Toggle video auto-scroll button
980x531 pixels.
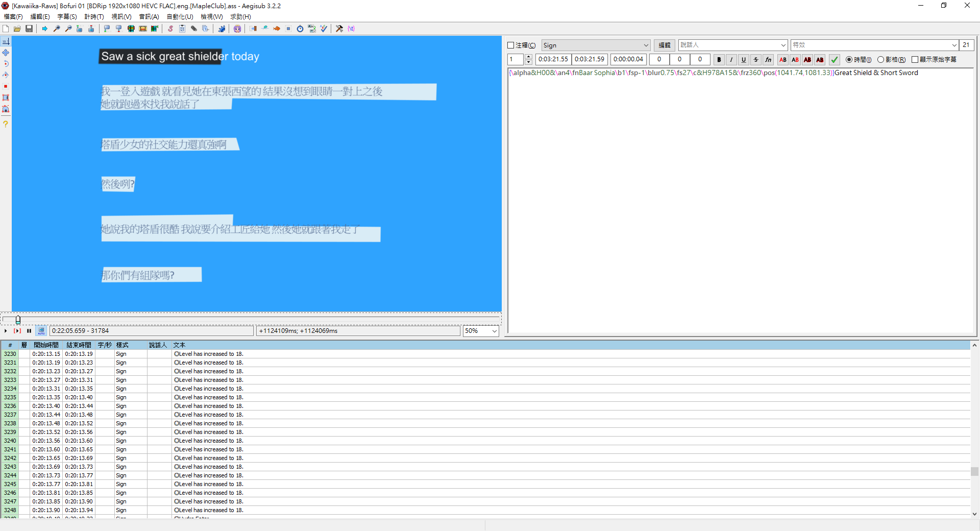(41, 331)
